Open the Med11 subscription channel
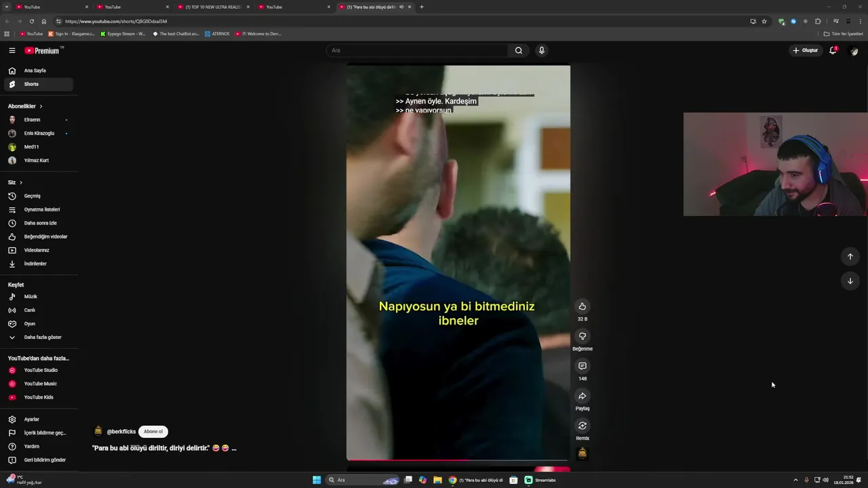The image size is (868, 488). tap(38, 147)
